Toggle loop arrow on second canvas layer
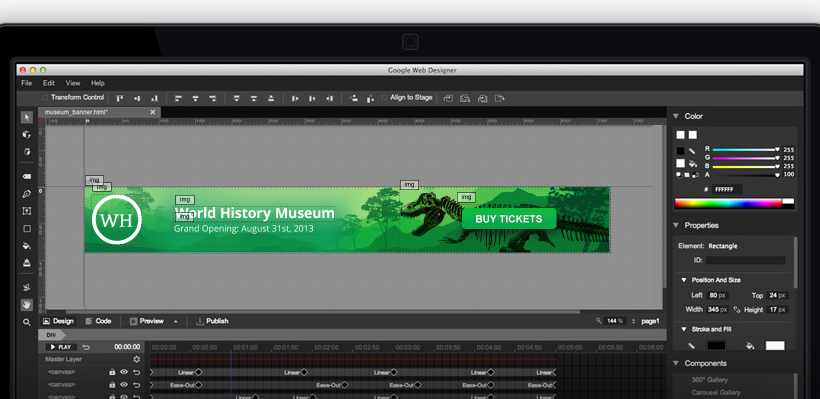This screenshot has height=399, width=820. click(x=136, y=385)
